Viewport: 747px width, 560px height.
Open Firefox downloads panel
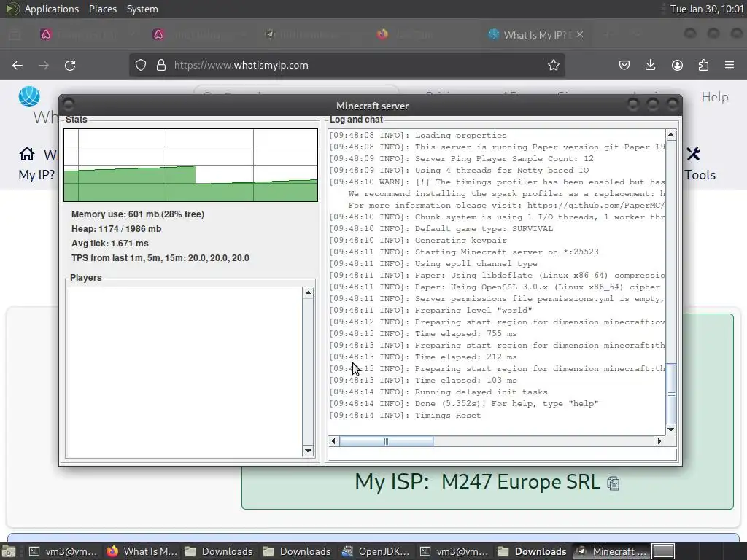[650, 65]
